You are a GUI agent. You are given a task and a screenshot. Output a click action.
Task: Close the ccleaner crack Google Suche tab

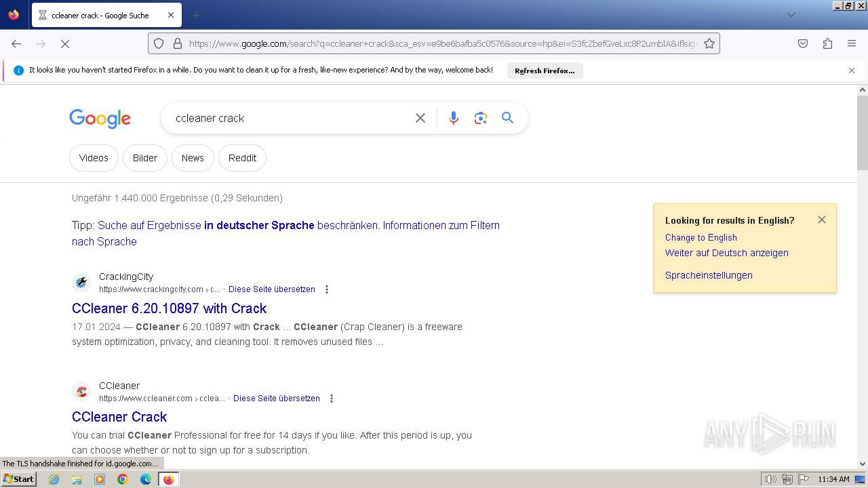click(x=171, y=15)
